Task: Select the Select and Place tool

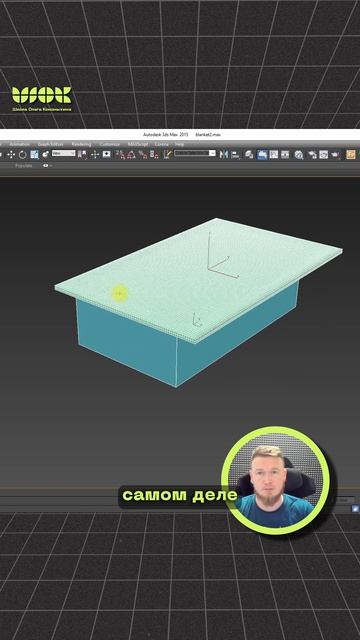Action: click(x=45, y=154)
